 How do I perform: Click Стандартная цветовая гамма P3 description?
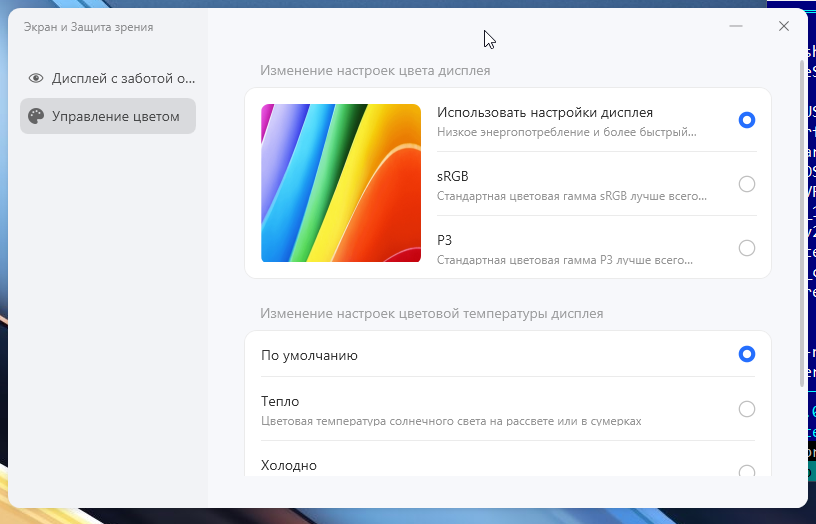565,260
